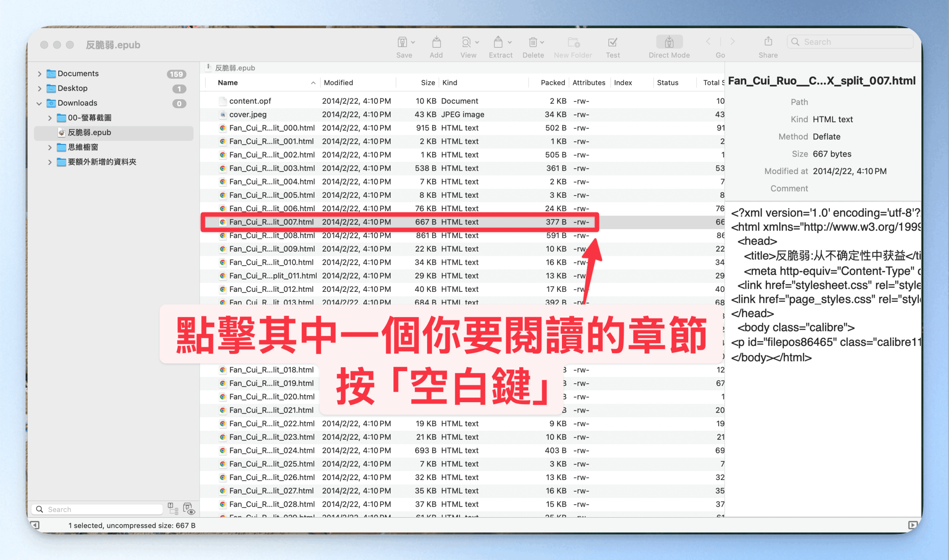Image resolution: width=949 pixels, height=560 pixels.
Task: Select the cover.jpeg file row
Action: (x=248, y=114)
